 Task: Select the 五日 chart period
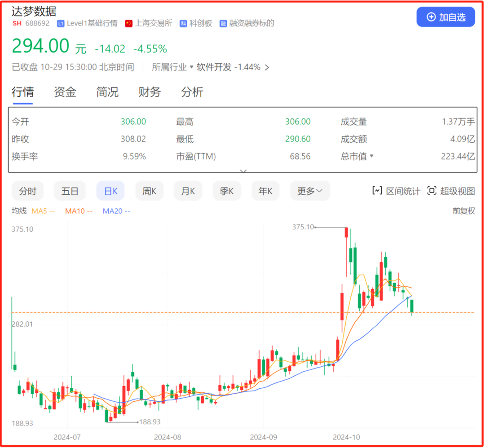click(70, 191)
